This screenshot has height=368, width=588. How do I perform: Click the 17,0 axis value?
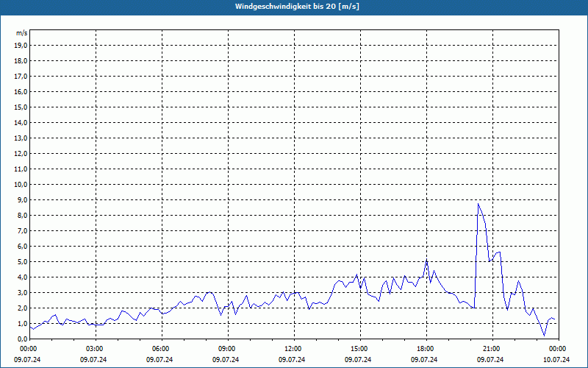21,77
